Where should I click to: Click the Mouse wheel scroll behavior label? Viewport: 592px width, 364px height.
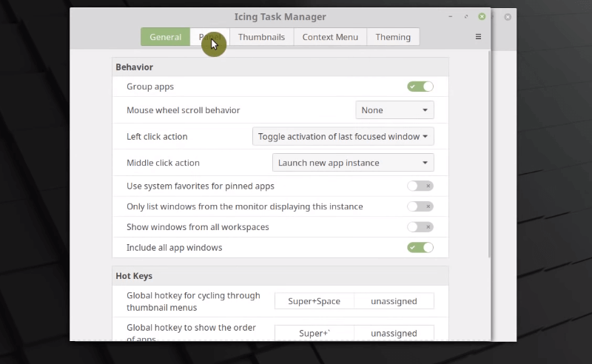click(183, 110)
